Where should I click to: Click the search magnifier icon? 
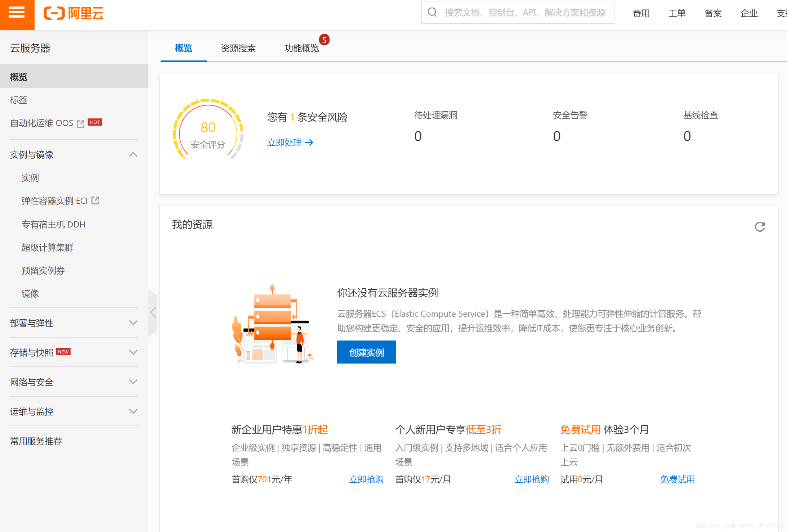click(x=432, y=12)
